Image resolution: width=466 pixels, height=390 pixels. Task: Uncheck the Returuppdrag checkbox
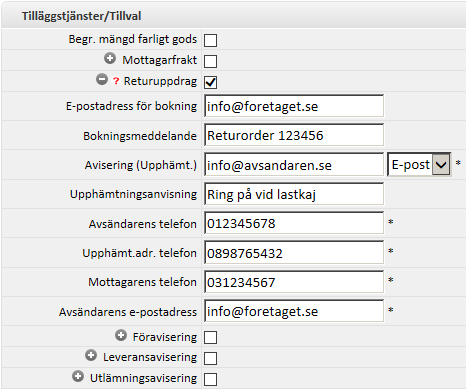[x=210, y=82]
